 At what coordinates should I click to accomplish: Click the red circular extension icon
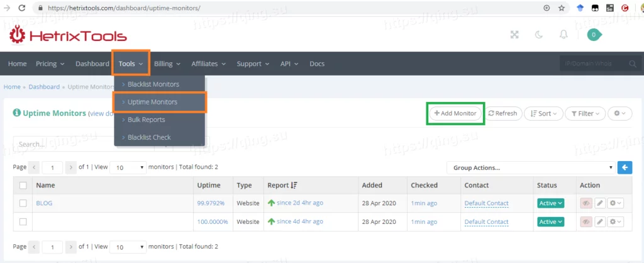pos(625,8)
